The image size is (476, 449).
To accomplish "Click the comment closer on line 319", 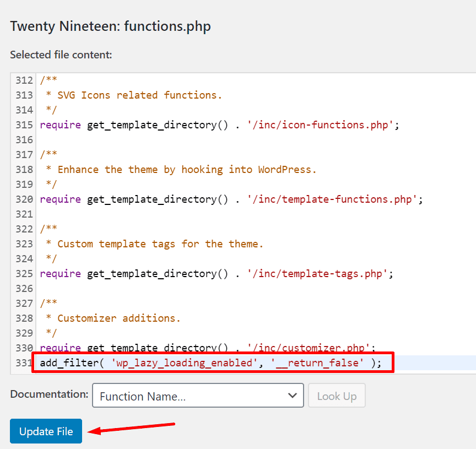I will [x=51, y=184].
